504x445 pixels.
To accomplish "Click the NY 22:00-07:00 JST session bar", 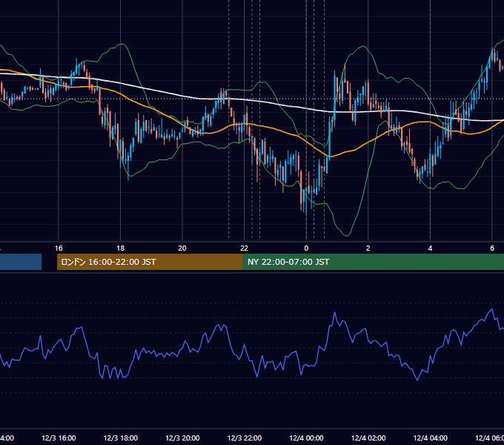I will click(374, 262).
